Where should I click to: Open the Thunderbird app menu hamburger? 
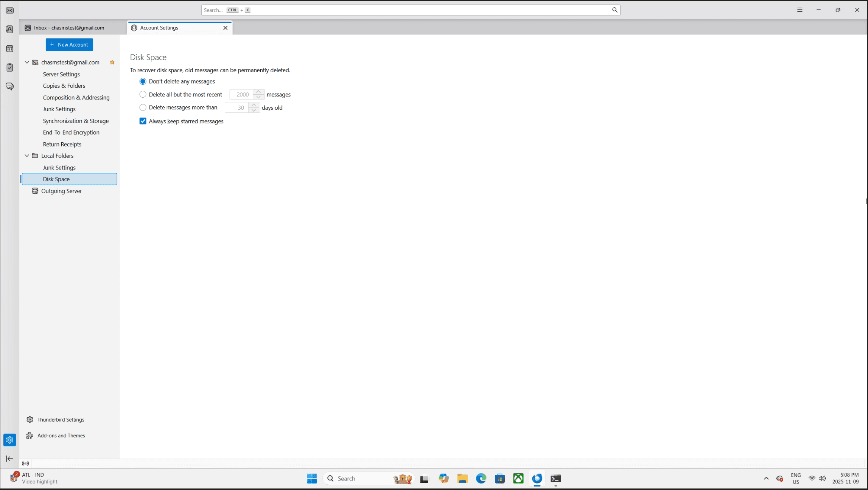[x=800, y=10]
